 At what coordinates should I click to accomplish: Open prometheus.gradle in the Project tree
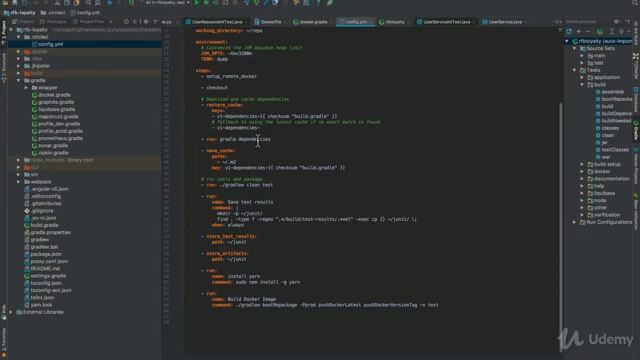[x=60, y=138]
